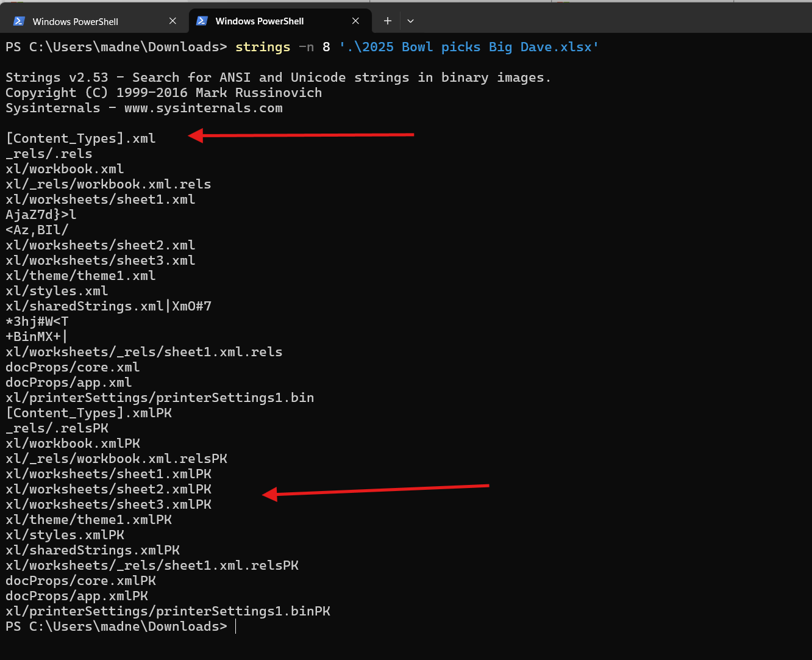Click the '_rels/.rels' line without PK suffix

pos(49,154)
